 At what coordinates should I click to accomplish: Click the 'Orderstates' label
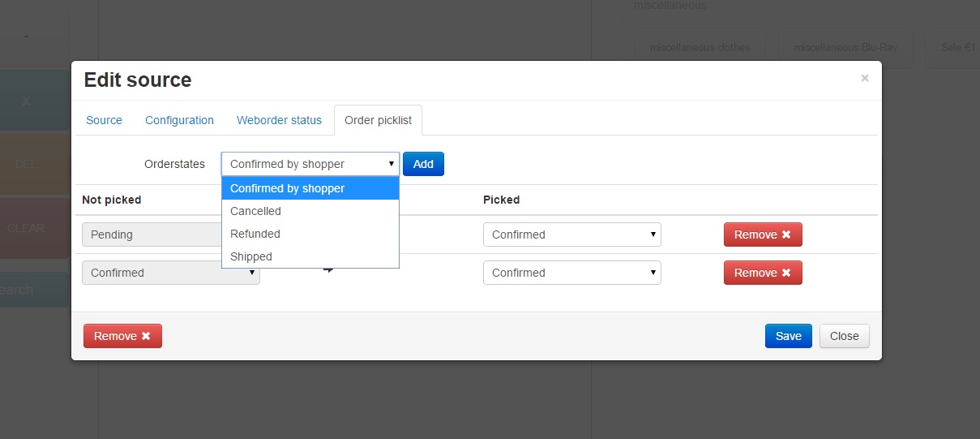175,164
